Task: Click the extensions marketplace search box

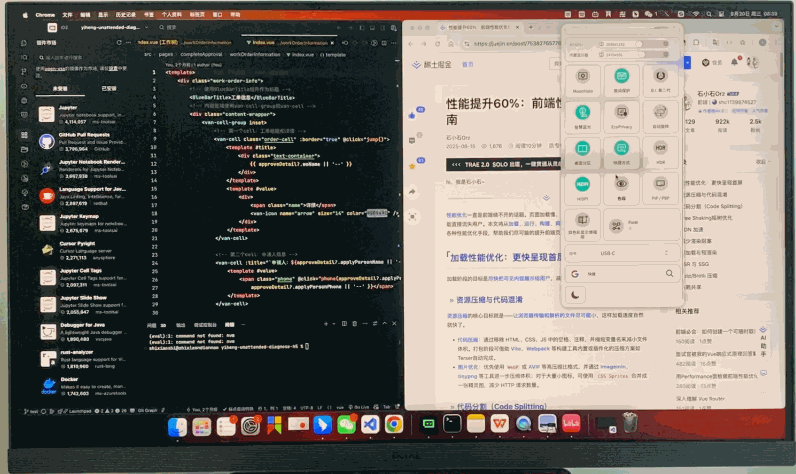Action: click(82, 57)
